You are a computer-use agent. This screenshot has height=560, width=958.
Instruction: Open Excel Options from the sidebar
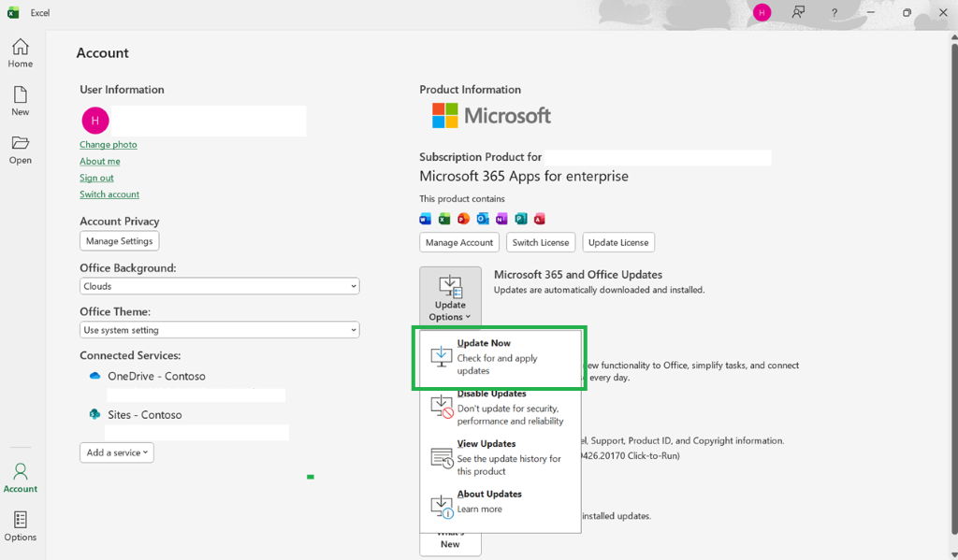tap(21, 526)
